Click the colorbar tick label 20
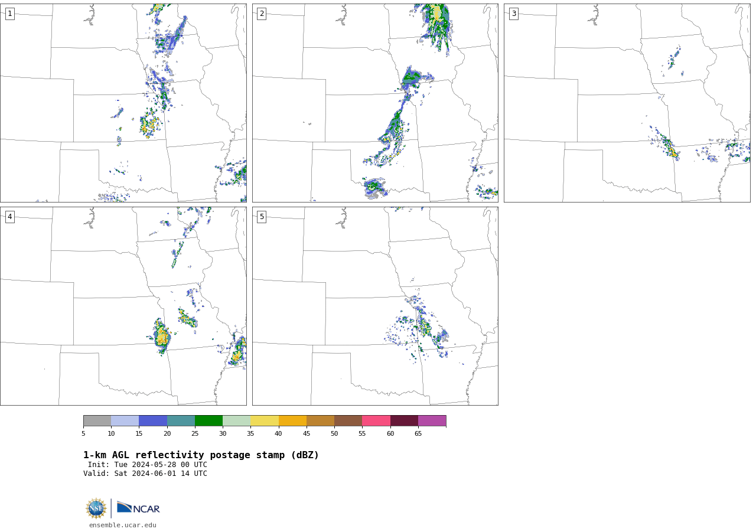756x532 pixels. tap(167, 434)
